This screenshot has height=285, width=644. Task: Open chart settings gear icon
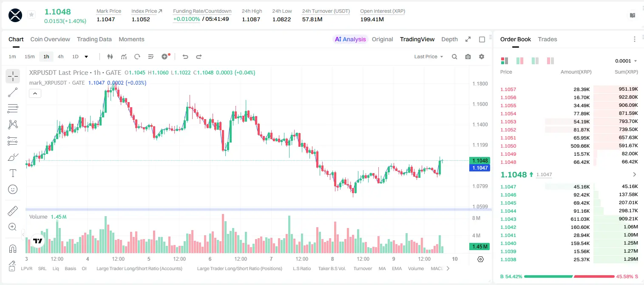point(482,57)
